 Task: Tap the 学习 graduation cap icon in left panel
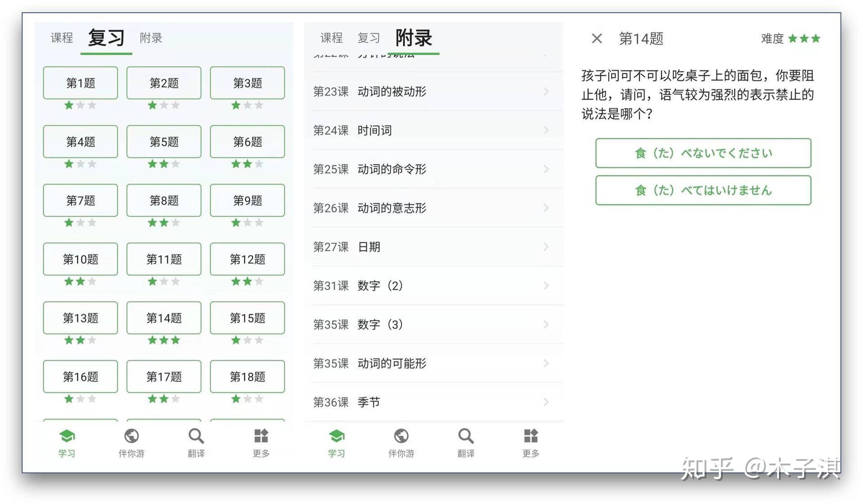pos(67,436)
